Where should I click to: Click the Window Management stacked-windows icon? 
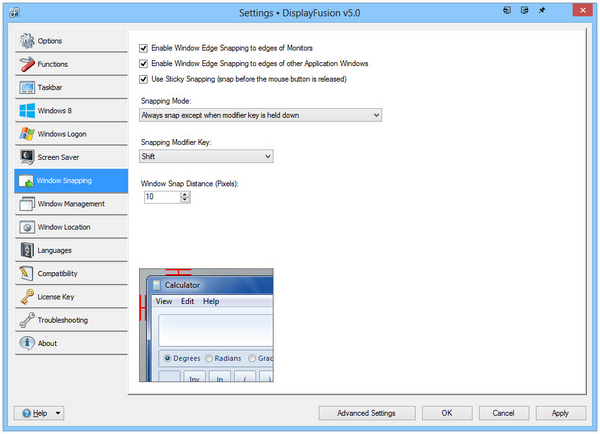tap(27, 204)
